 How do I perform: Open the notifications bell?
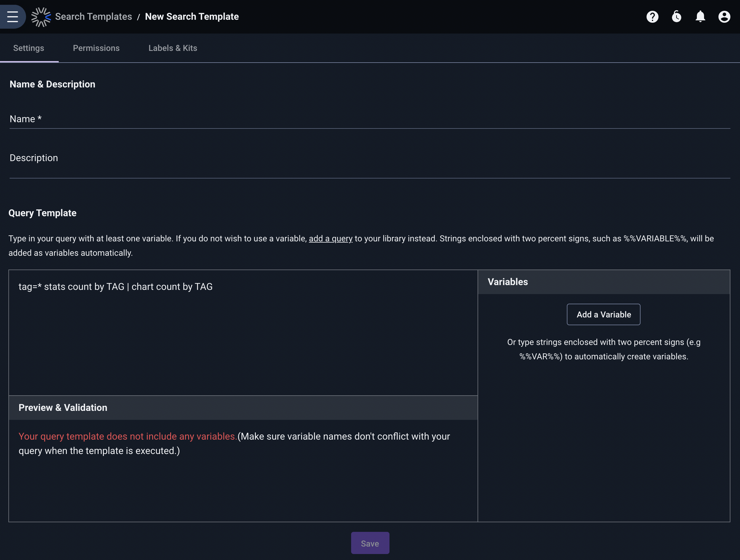tap(700, 17)
